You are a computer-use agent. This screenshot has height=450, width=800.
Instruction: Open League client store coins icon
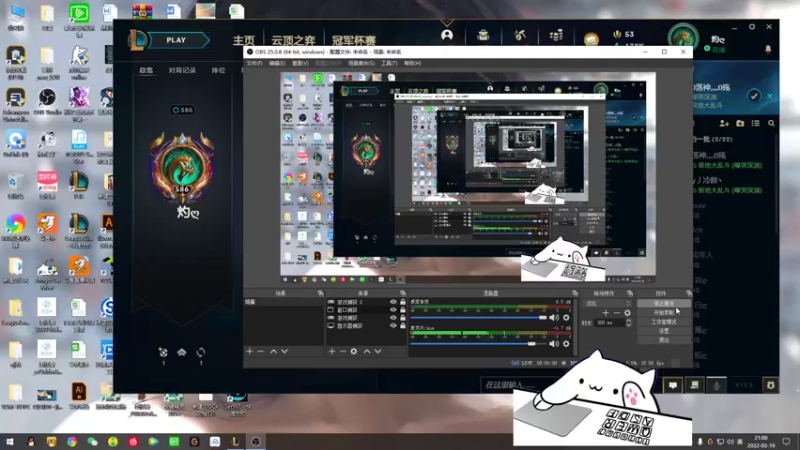[556, 35]
